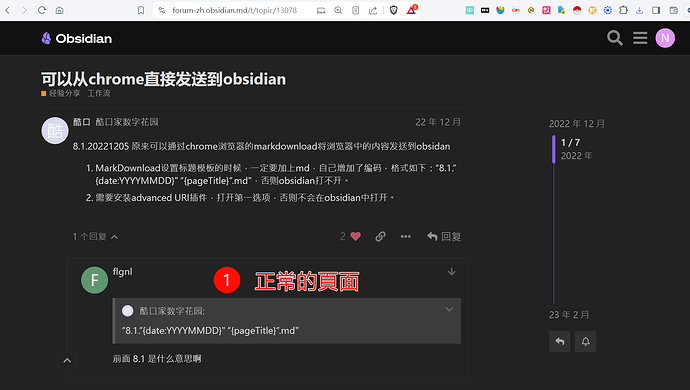Reload the page with browser refresh icon

42,10
